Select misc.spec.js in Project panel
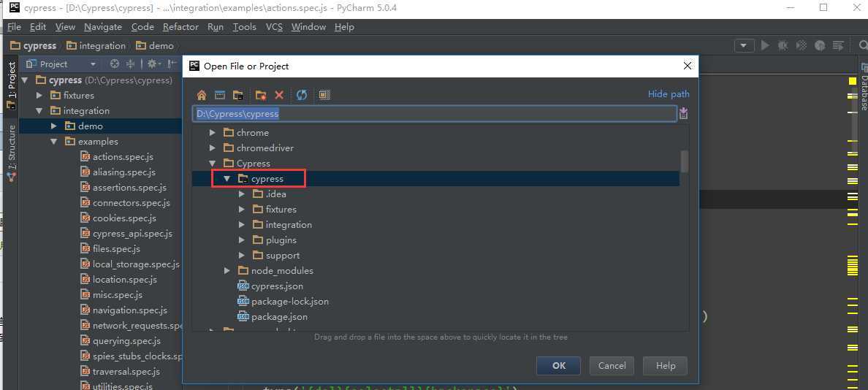 (111, 295)
